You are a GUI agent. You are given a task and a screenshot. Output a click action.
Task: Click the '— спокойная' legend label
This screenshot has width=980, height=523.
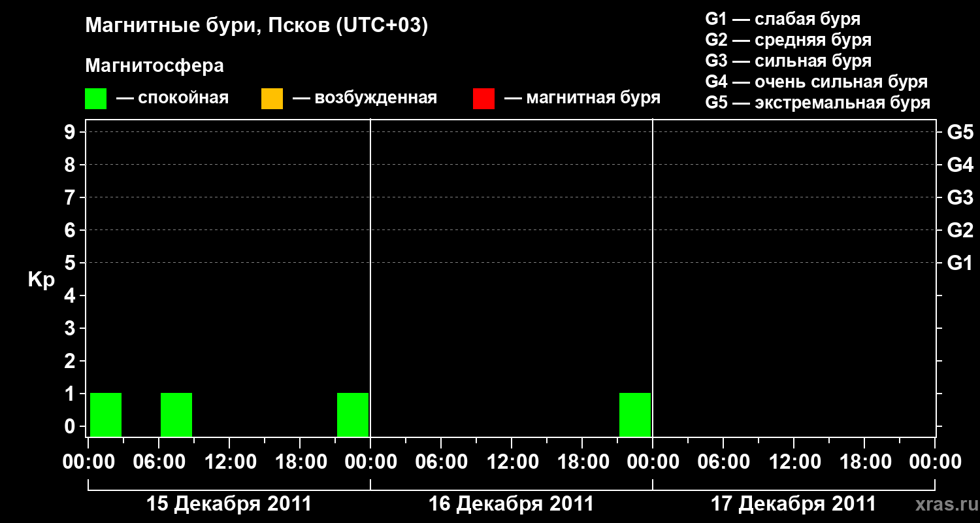click(x=172, y=98)
